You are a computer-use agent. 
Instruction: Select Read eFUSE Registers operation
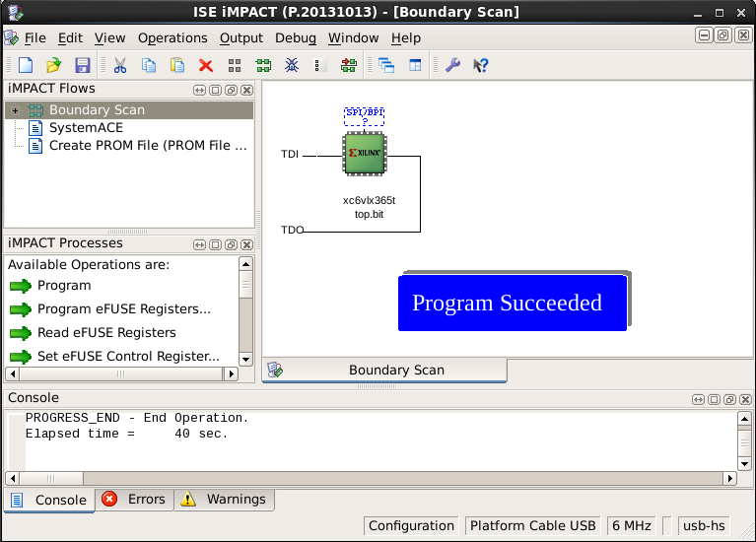tap(105, 333)
